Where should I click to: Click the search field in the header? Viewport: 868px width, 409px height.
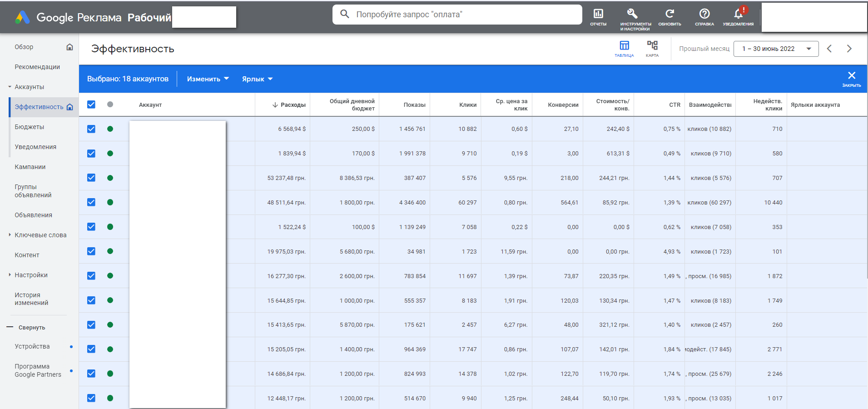(x=457, y=15)
